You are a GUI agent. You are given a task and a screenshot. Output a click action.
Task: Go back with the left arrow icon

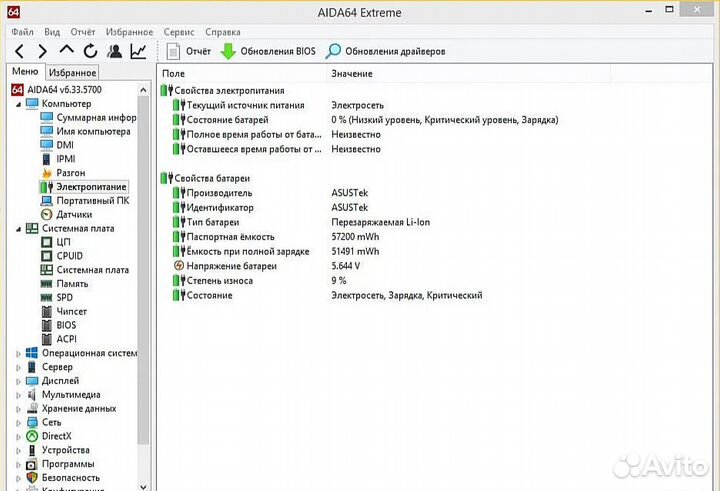[19, 51]
